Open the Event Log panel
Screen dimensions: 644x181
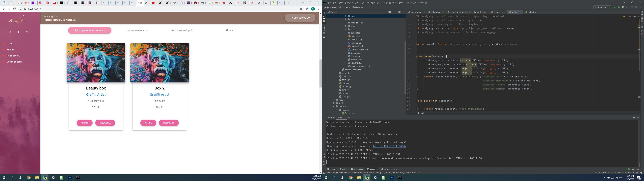pyautogui.click(x=633, y=169)
